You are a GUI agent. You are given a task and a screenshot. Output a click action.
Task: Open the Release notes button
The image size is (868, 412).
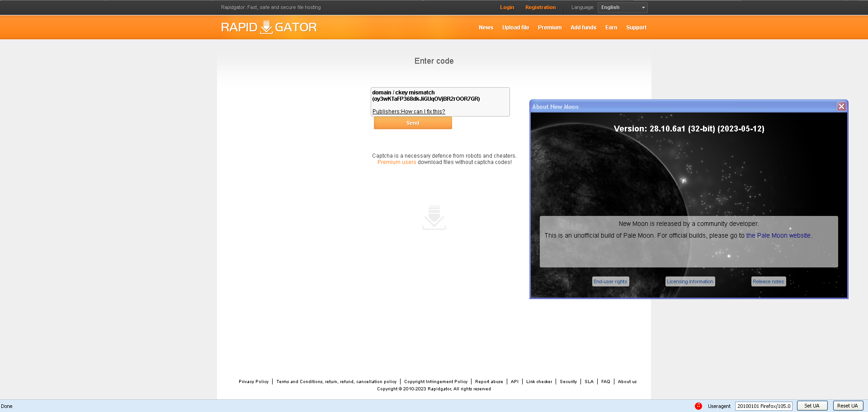coord(768,281)
